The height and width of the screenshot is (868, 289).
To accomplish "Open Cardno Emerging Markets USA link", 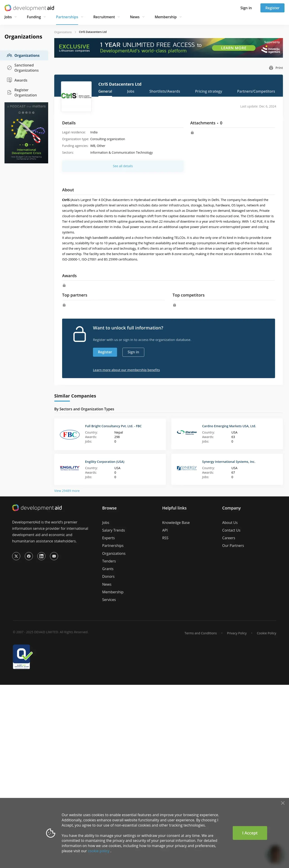I will [229, 426].
